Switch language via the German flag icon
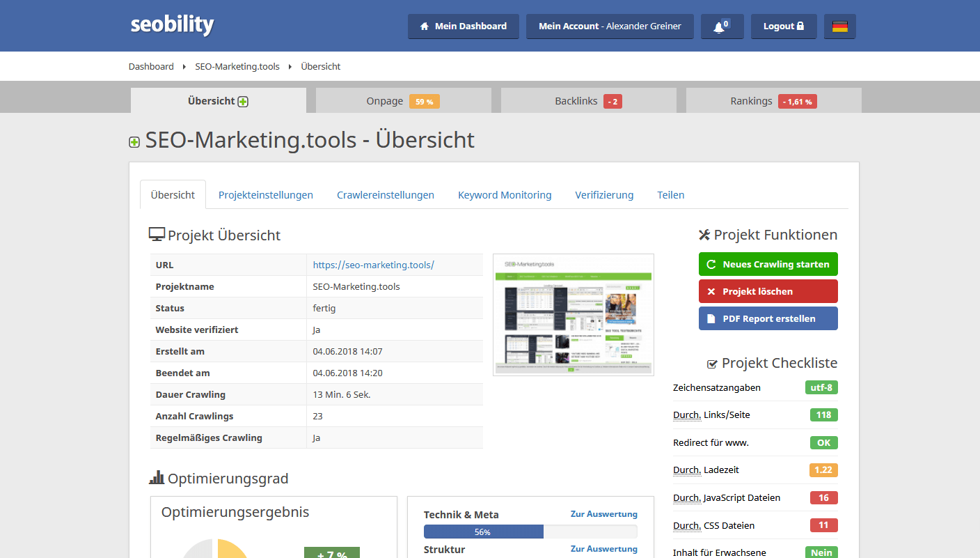Screen dimensions: 980x558 click(x=839, y=26)
